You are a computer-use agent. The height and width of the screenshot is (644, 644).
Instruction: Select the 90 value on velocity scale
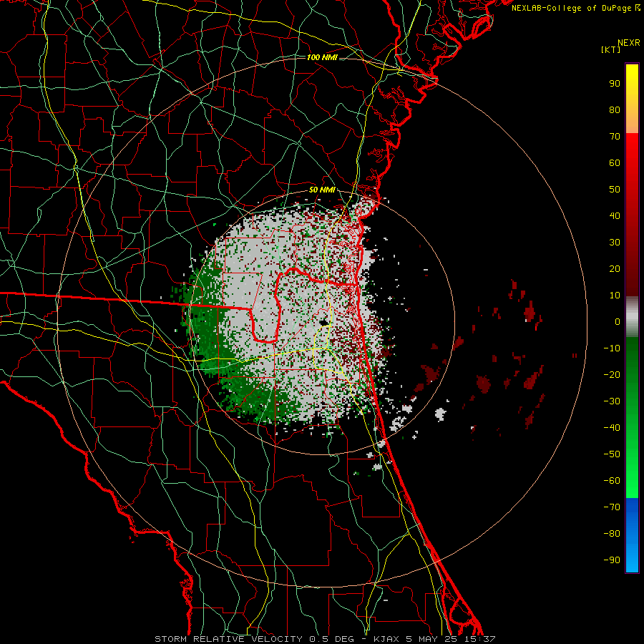coord(615,84)
